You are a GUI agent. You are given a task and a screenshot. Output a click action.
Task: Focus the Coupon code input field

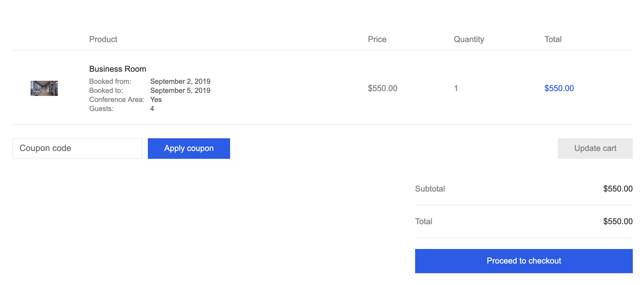coord(77,149)
